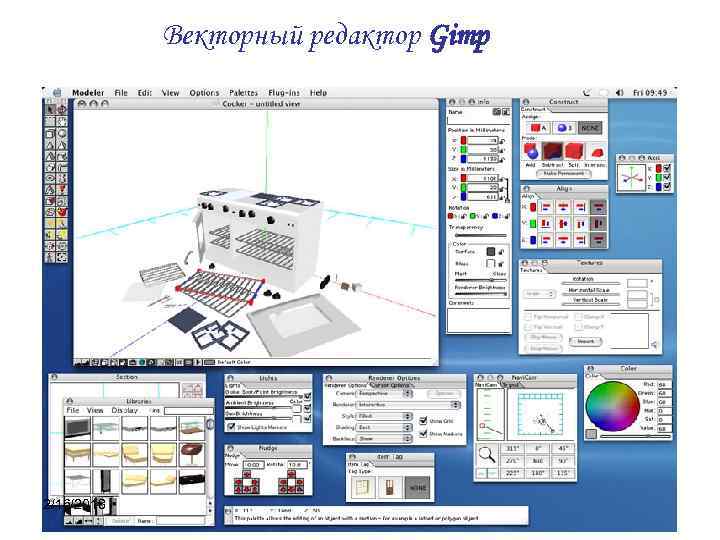This screenshot has height=540, width=720.
Task: Select Split mode cube icon in Construct
Action: click(574, 151)
